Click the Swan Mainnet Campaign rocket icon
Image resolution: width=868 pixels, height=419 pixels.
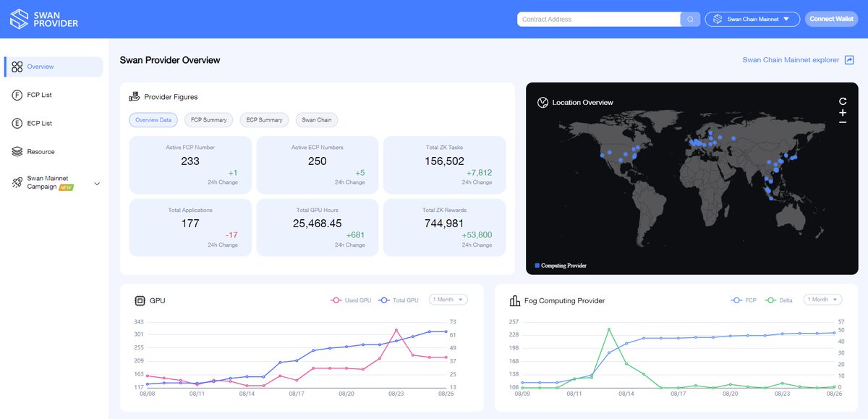[x=17, y=183]
